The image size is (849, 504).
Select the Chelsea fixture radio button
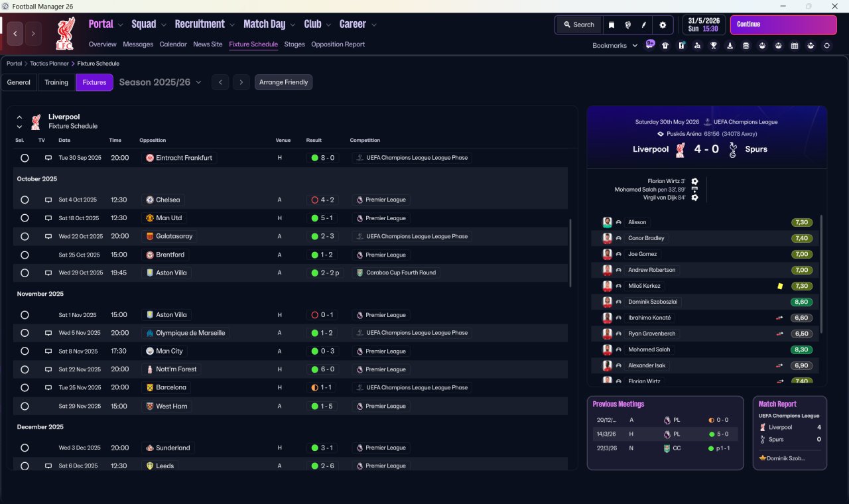[25, 200]
